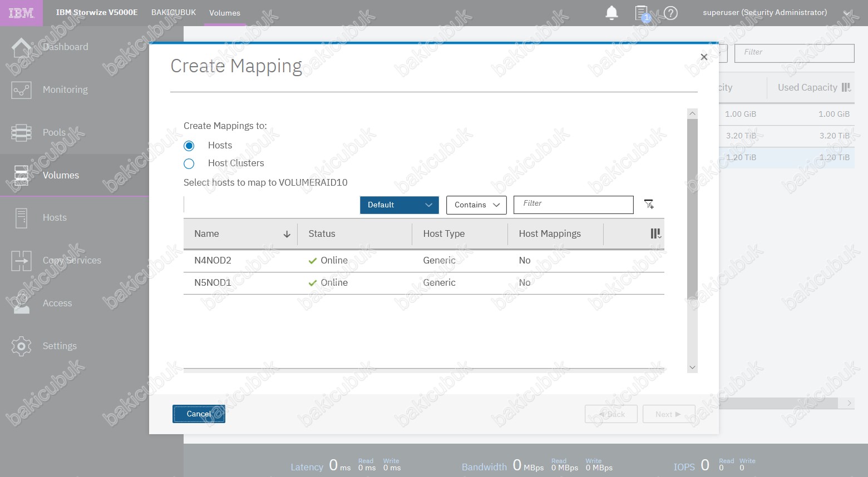This screenshot has height=477, width=868.
Task: Click the add filter funnel icon
Action: pyautogui.click(x=649, y=205)
